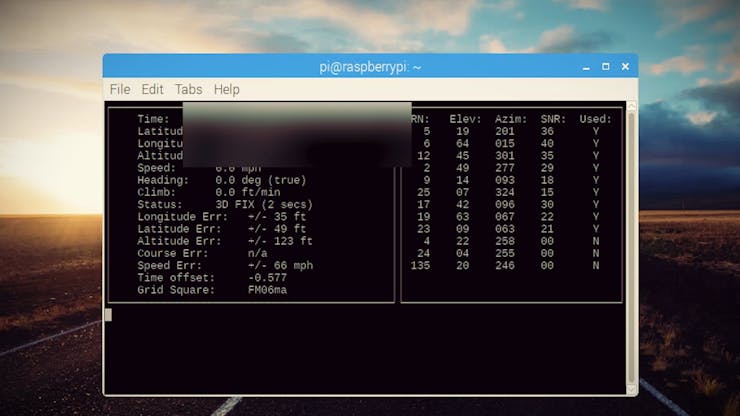Click the 'Grid Square:' label
This screenshot has width=740, height=416.
[176, 290]
